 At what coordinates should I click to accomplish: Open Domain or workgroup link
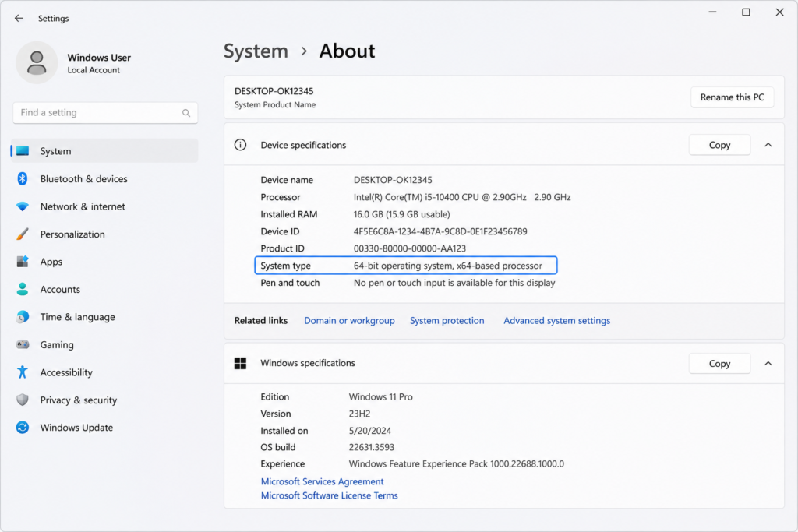click(x=349, y=320)
